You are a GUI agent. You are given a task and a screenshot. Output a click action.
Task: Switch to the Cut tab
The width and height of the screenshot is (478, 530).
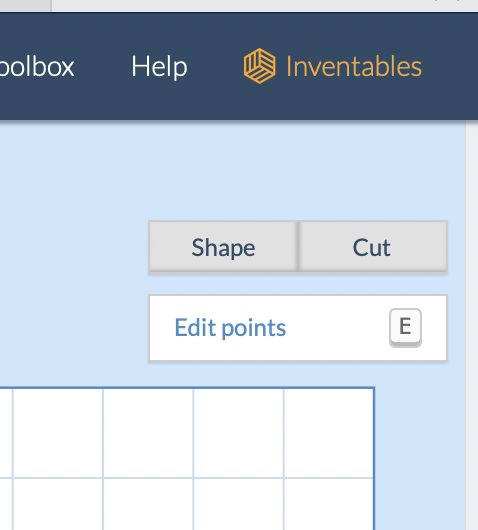[x=373, y=246]
